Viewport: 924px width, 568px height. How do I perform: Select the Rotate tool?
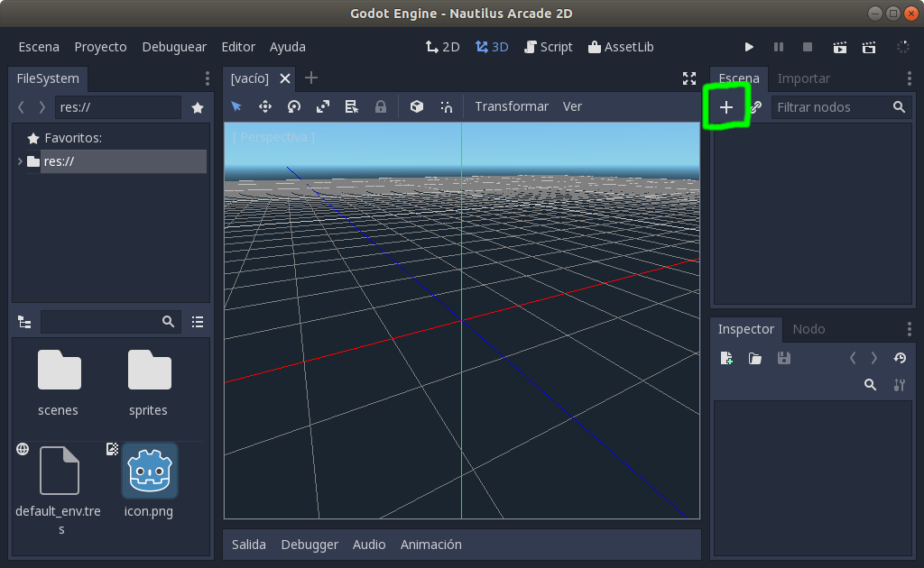tap(294, 106)
